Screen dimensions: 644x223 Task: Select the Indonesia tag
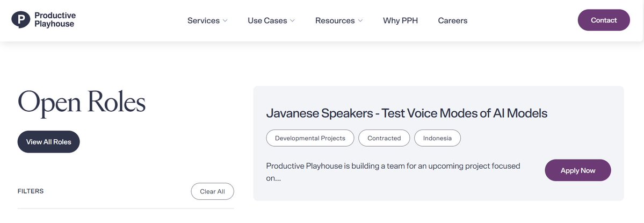tap(437, 138)
